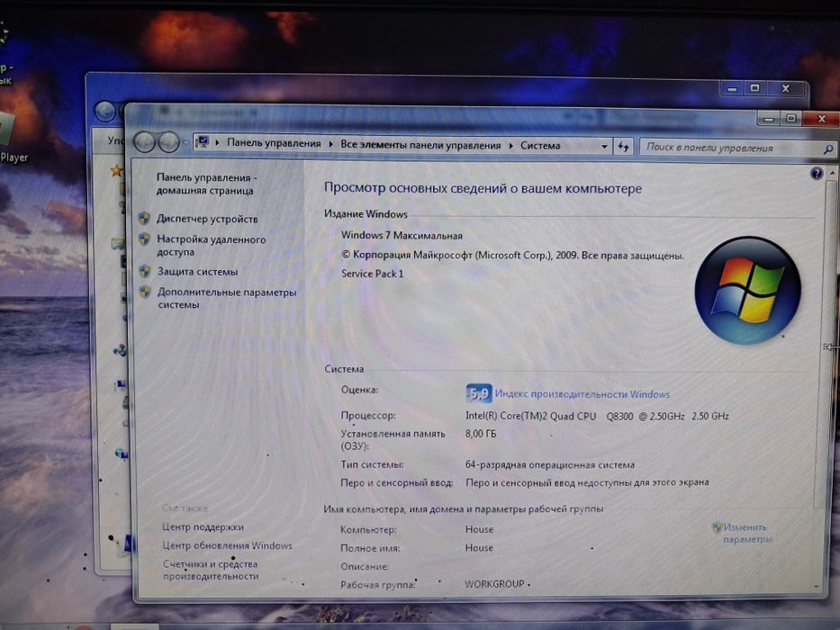Click shield icon beside Дополнительные параметры системы

(145, 292)
